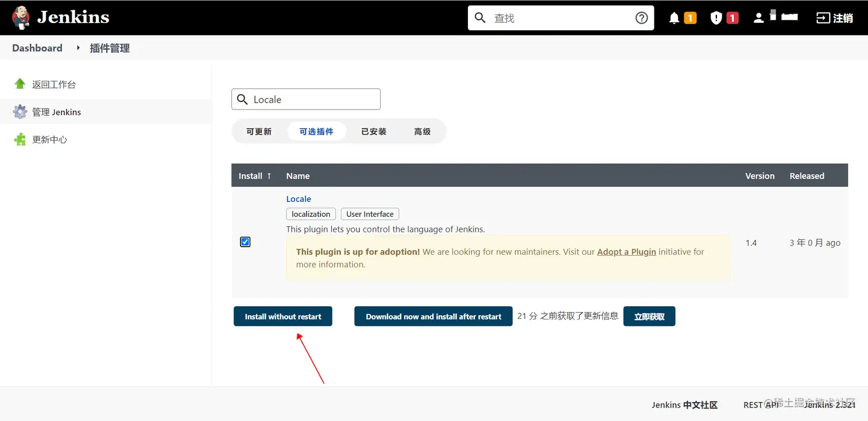
Task: Click Jenkins 2.321 version footer link
Action: pos(830,405)
